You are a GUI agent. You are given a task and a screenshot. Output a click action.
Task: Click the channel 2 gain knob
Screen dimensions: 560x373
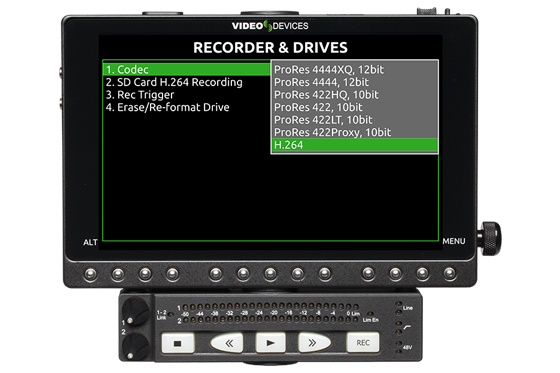(x=135, y=346)
